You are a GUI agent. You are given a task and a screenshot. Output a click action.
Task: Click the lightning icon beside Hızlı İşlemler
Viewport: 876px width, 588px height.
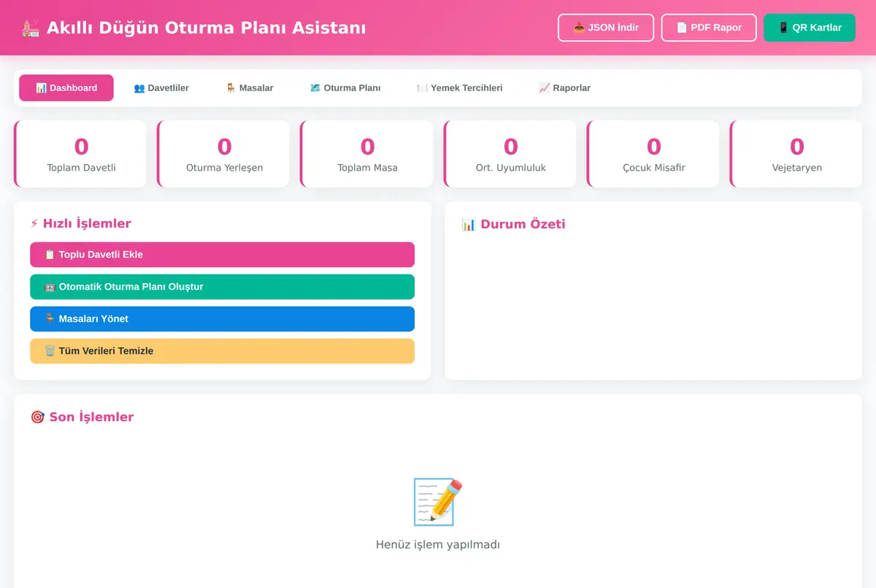(x=34, y=224)
